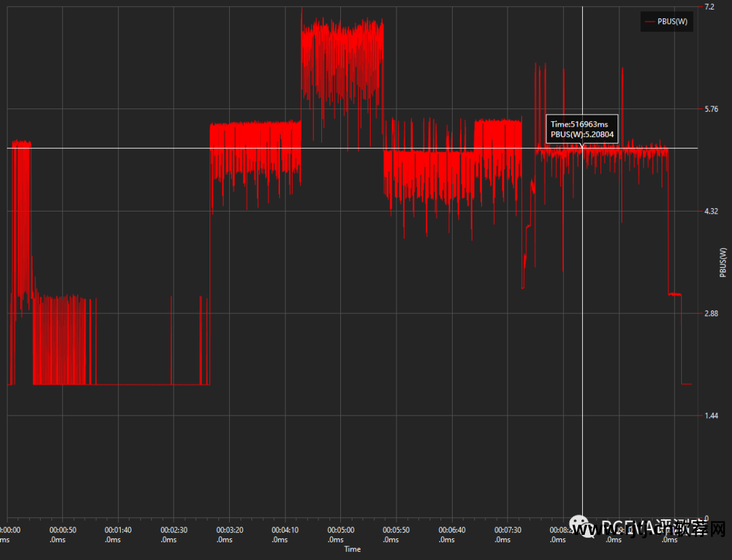Screen dimensions: 732x560
Task: Click the vertical white crosshair line
Action: pyautogui.click(x=584, y=339)
